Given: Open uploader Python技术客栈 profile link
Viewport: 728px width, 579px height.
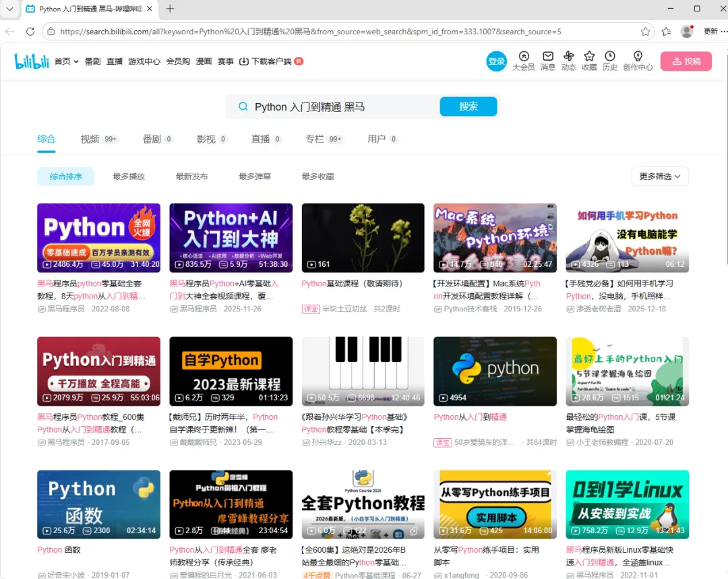Looking at the screenshot, I should pyautogui.click(x=471, y=309).
